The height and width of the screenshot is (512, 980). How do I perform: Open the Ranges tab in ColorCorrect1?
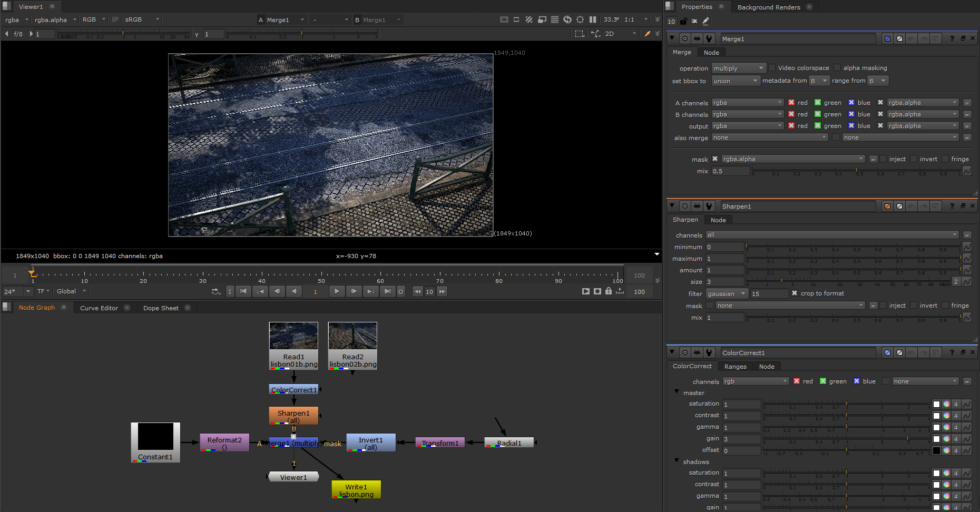tap(735, 367)
